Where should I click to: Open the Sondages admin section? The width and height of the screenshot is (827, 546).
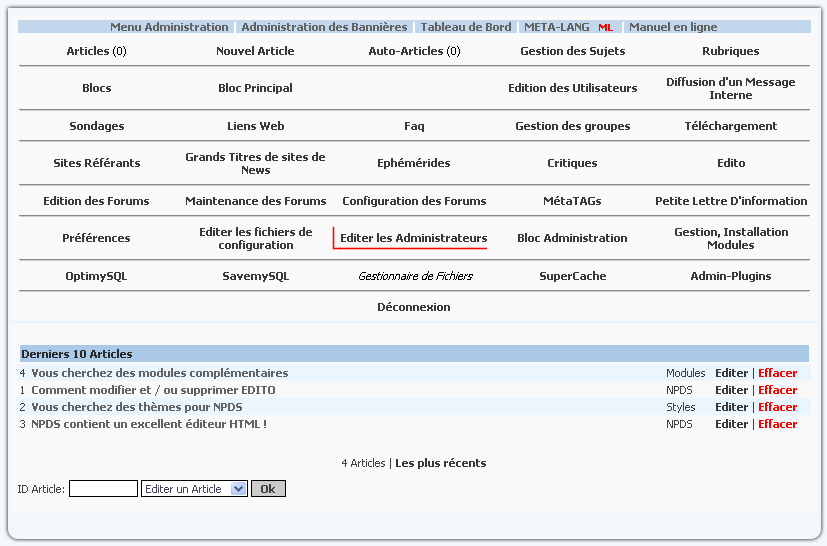click(97, 126)
